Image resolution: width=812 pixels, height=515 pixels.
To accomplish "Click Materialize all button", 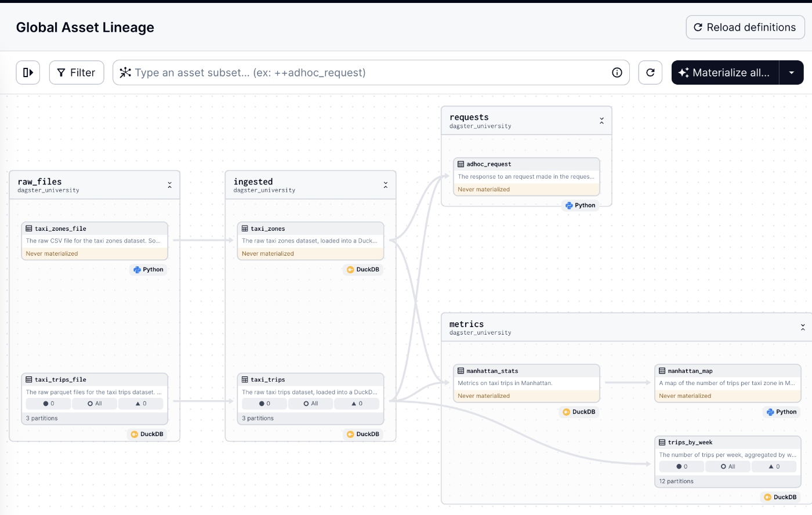I will [725, 72].
